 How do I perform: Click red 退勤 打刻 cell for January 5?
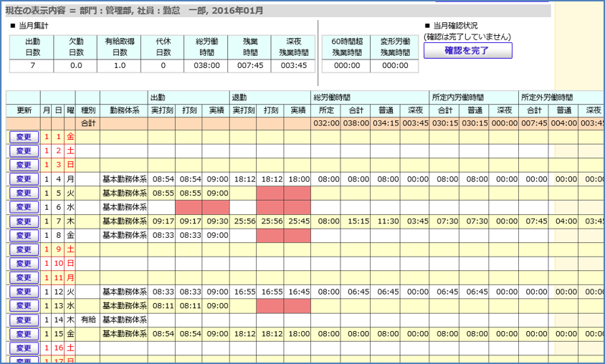coord(271,193)
